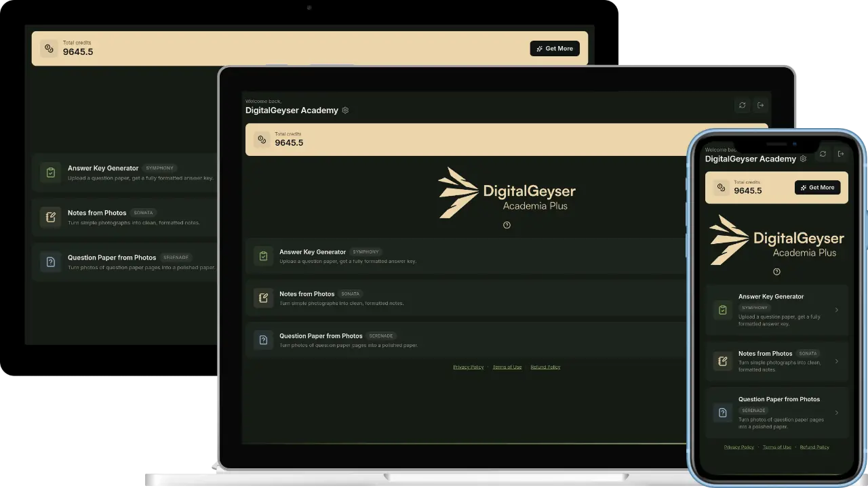
Task: Tap Get More button on the phone
Action: (818, 188)
